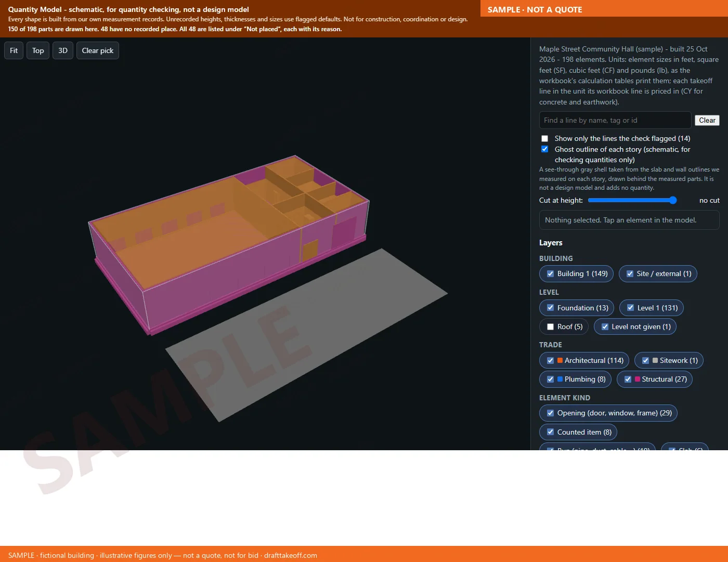Toggle Structural (27) trade
Image resolution: width=728 pixels, height=562 pixels.
[x=655, y=379]
